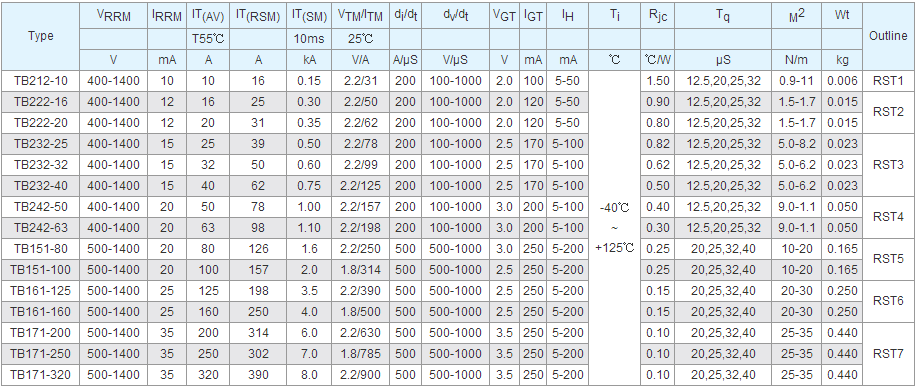Click the TB222-16 type cell
This screenshot has width=916, height=387.
[40, 102]
